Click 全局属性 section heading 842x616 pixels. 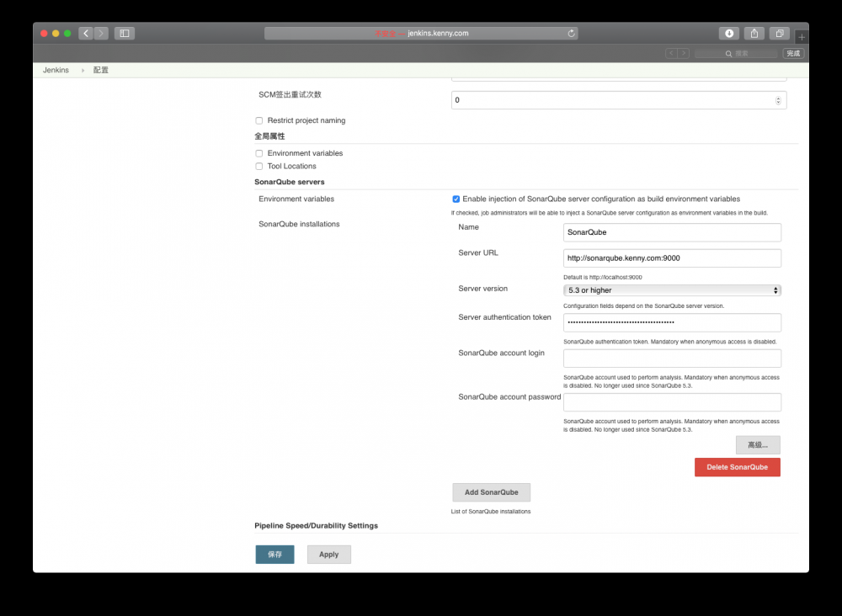click(x=269, y=136)
